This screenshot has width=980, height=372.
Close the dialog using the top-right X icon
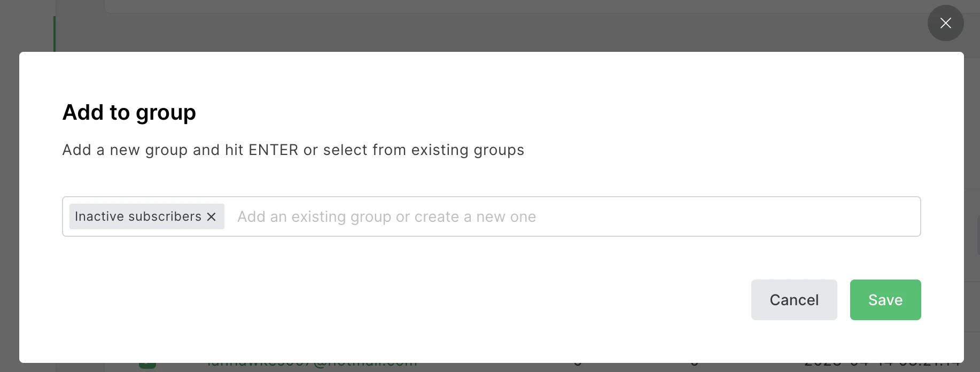point(945,23)
